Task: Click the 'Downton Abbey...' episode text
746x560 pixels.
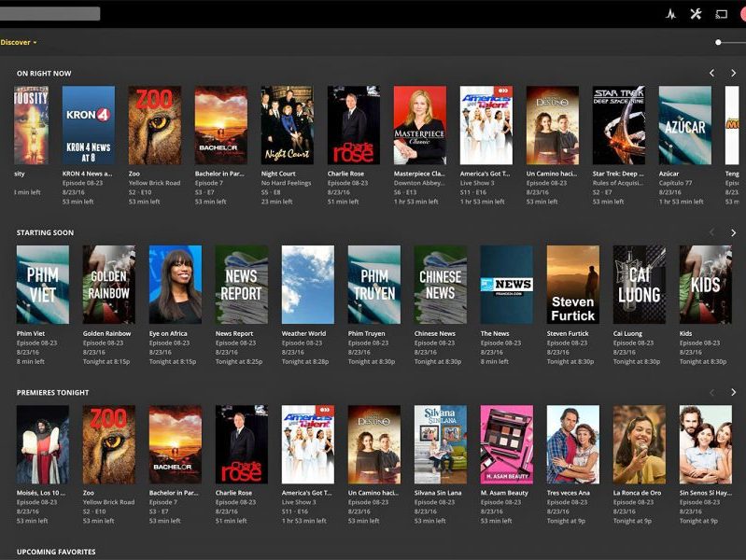Action: (419, 183)
